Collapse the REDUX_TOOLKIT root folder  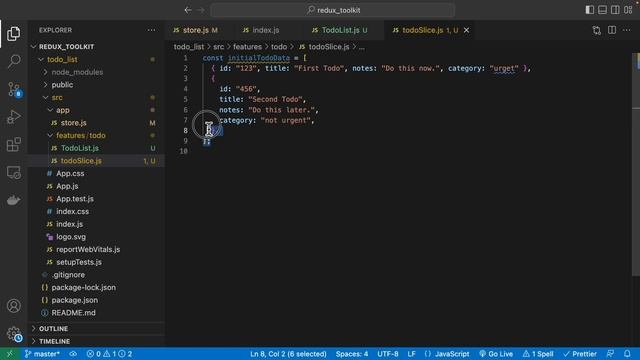coord(66,47)
